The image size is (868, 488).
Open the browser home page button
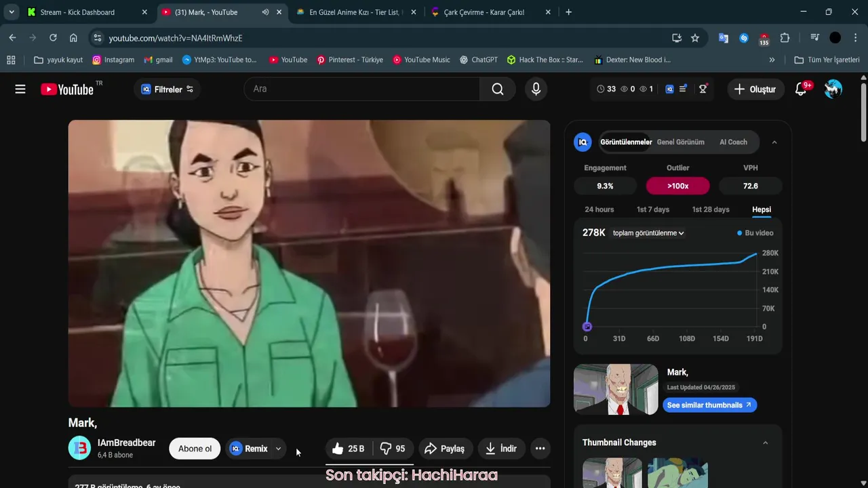click(x=73, y=38)
